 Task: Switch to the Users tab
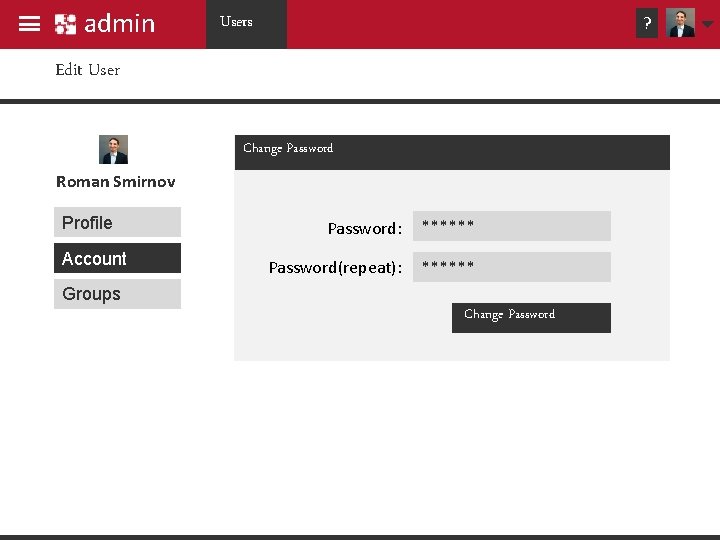(247, 24)
